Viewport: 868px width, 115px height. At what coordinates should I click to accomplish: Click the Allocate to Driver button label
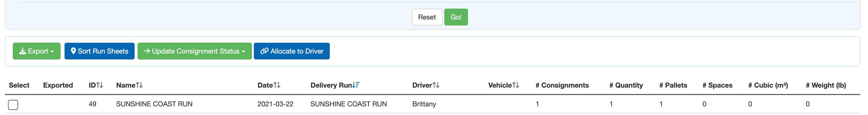tap(297, 51)
